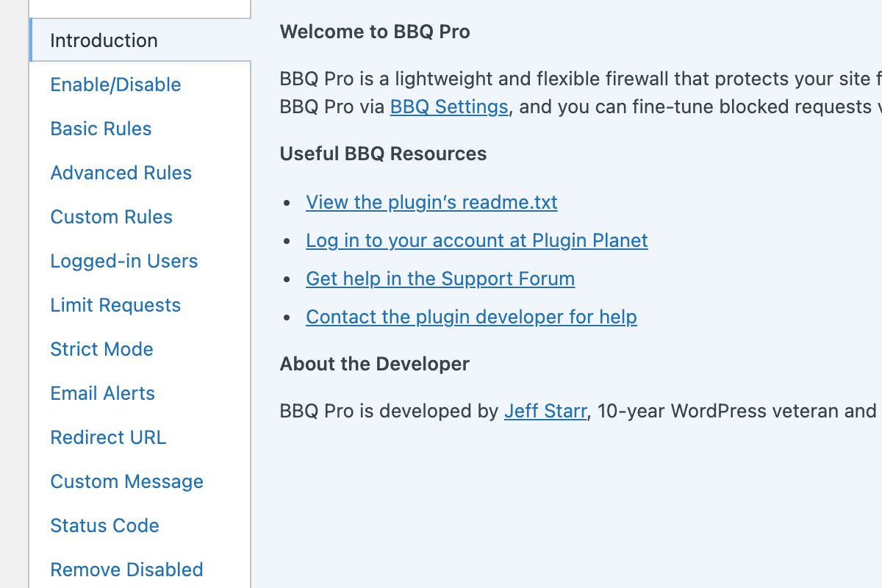Select Limit Requests from the sidebar
The image size is (882, 588).
pos(115,305)
